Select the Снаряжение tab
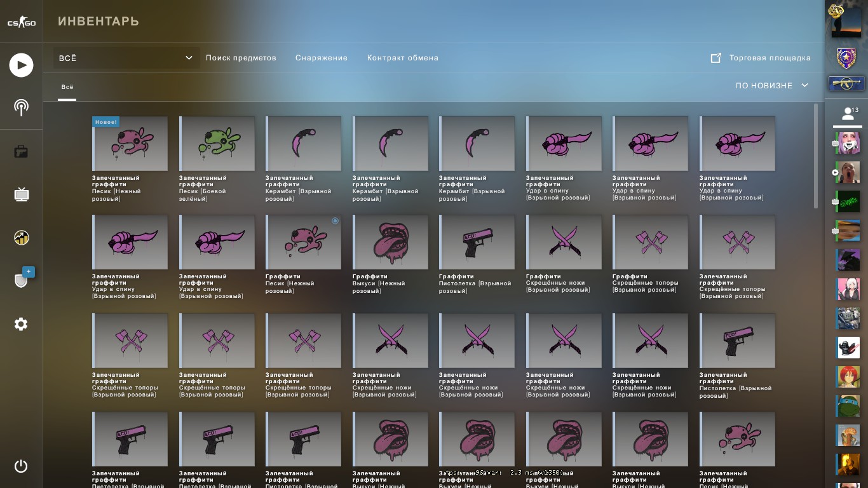Viewport: 868px width, 488px height. (x=322, y=58)
